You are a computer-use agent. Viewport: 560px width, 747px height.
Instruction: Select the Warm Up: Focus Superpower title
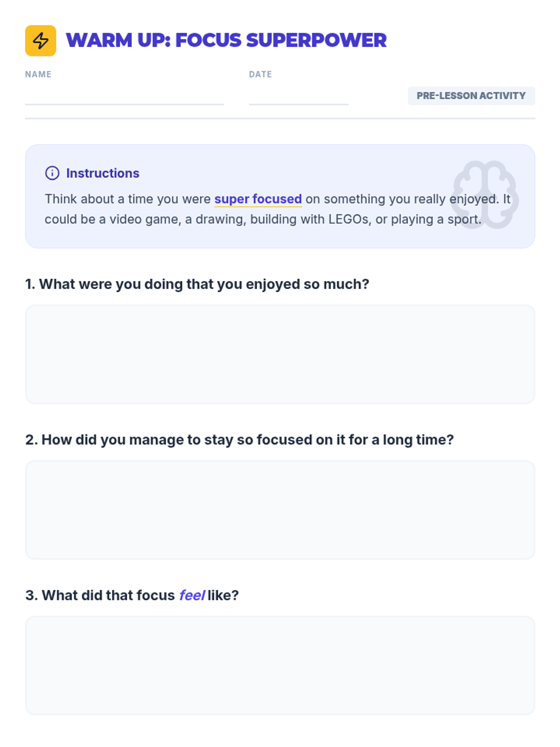click(x=226, y=41)
